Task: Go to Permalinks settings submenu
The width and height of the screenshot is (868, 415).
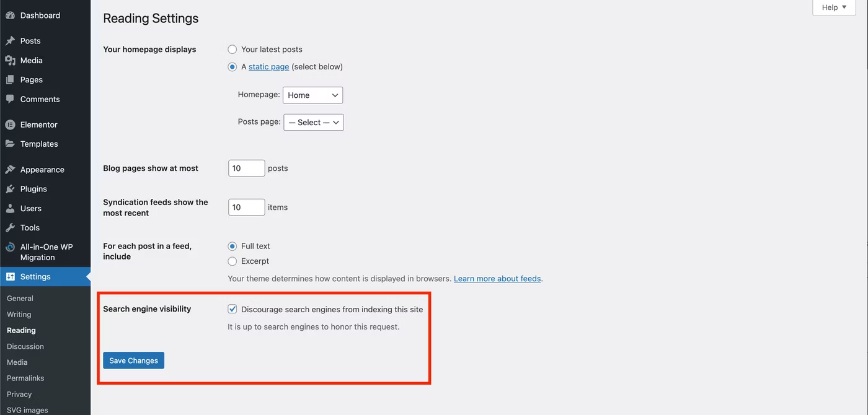Action: pyautogui.click(x=25, y=378)
